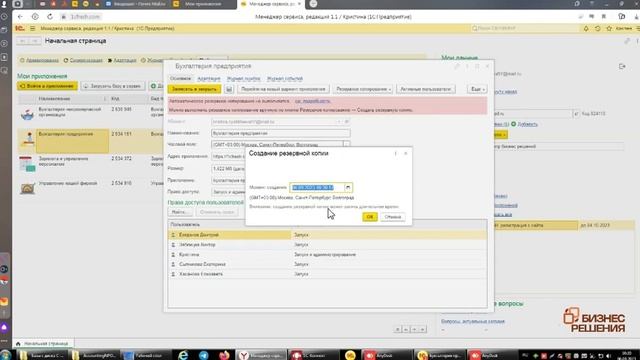Select user row Кристина in access table

point(327,254)
